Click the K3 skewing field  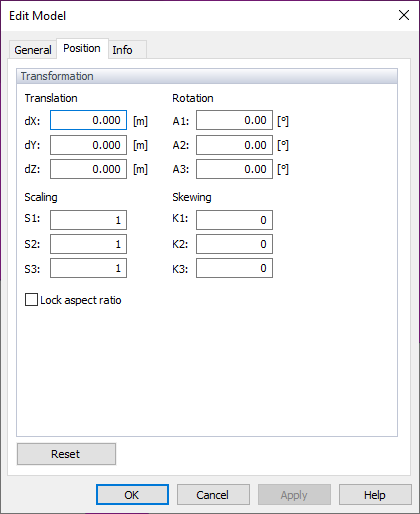(x=234, y=268)
